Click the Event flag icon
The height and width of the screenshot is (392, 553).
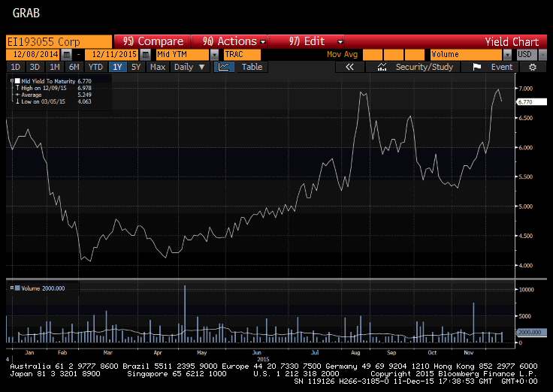tap(477, 67)
